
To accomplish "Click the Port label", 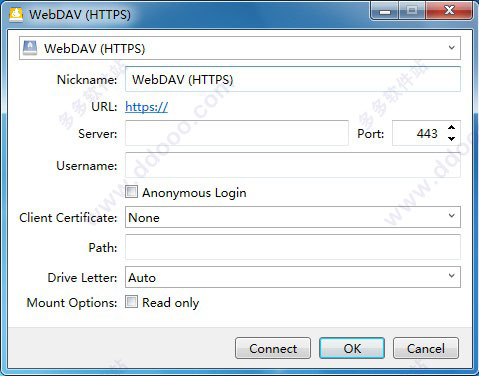I will click(371, 134).
